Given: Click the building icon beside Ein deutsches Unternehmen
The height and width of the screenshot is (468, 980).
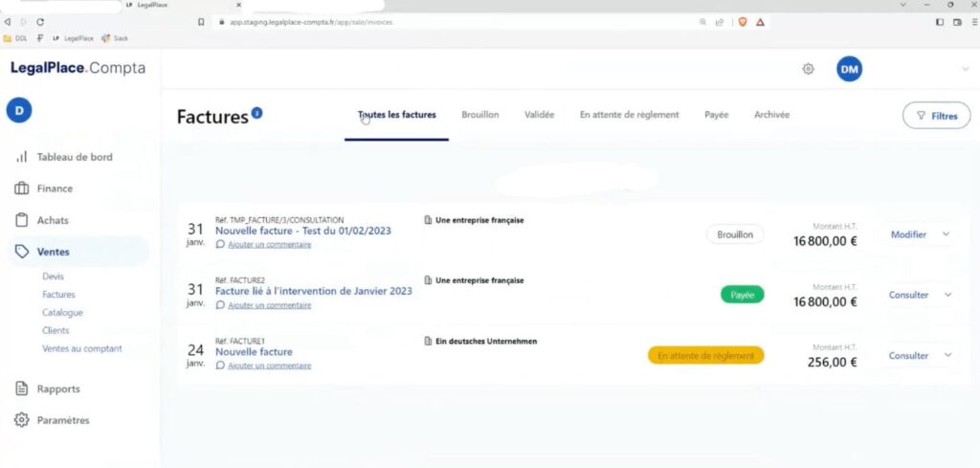Looking at the screenshot, I should click(x=428, y=341).
